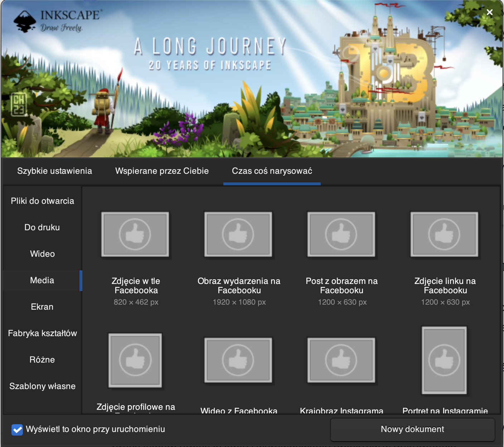Viewport: 504px width, 447px height.
Task: Choose Obraz wydarzenia na Facebooku template icon
Action: tap(238, 234)
